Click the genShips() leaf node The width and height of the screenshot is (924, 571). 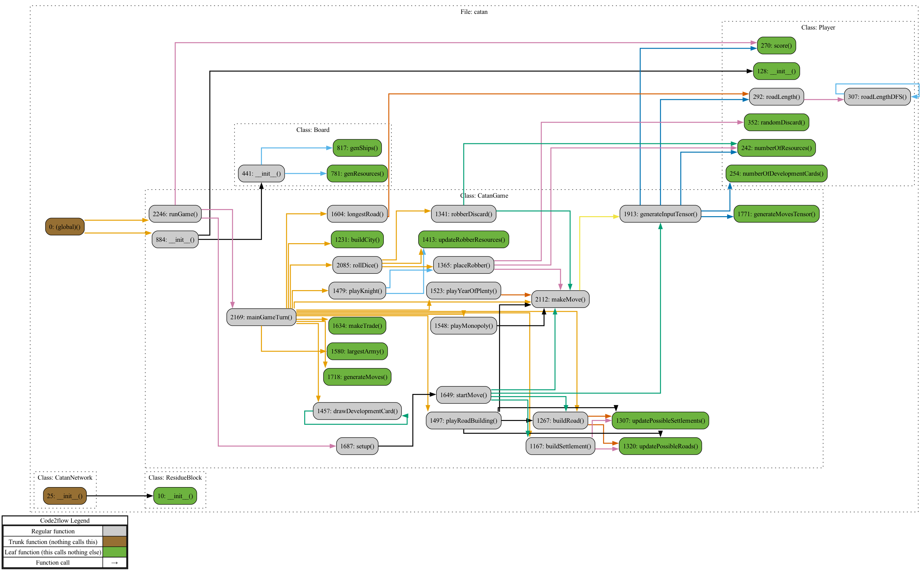click(x=357, y=148)
